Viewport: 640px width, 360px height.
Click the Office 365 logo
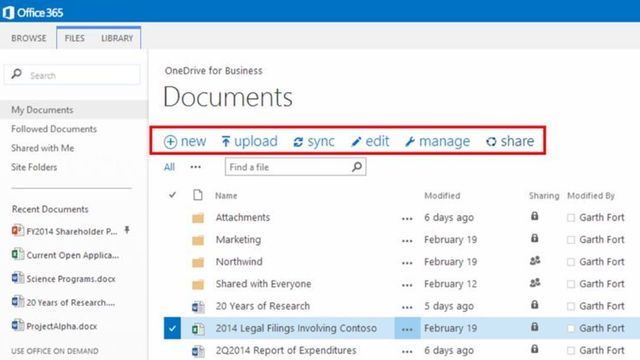(33, 12)
